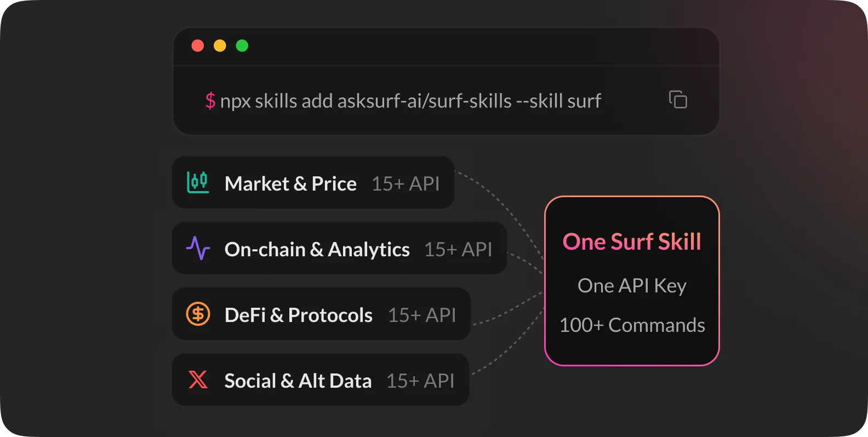Click the orange dollar coin icon
The width and height of the screenshot is (868, 437).
tap(198, 314)
